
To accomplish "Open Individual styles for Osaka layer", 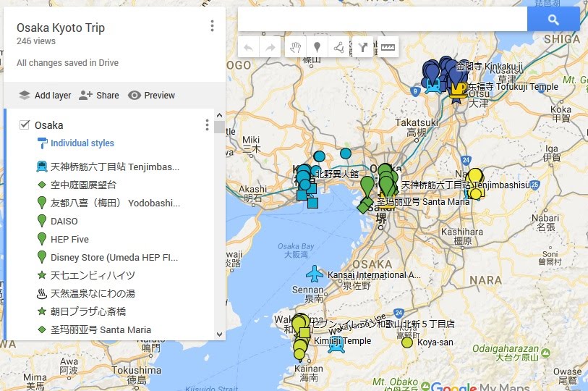I will point(82,143).
